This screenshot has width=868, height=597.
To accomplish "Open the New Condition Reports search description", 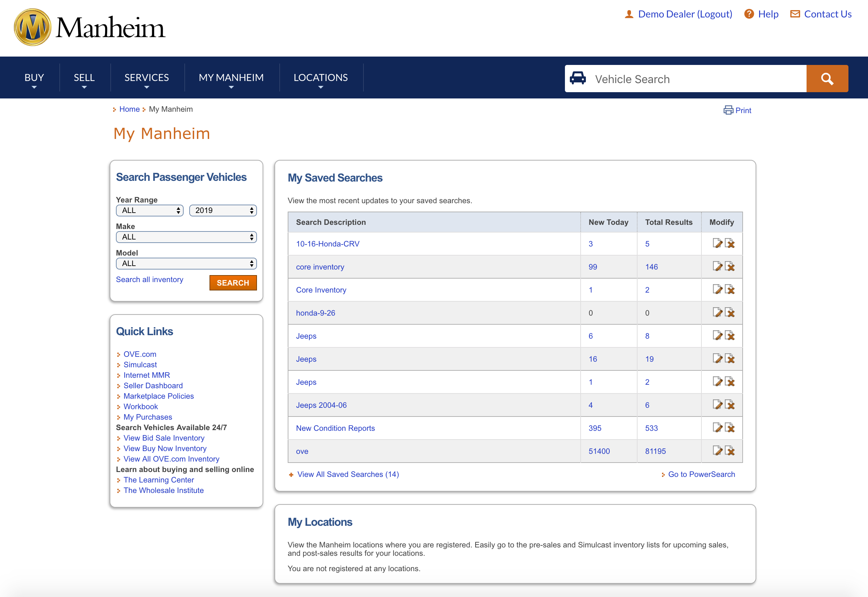I will coord(335,428).
